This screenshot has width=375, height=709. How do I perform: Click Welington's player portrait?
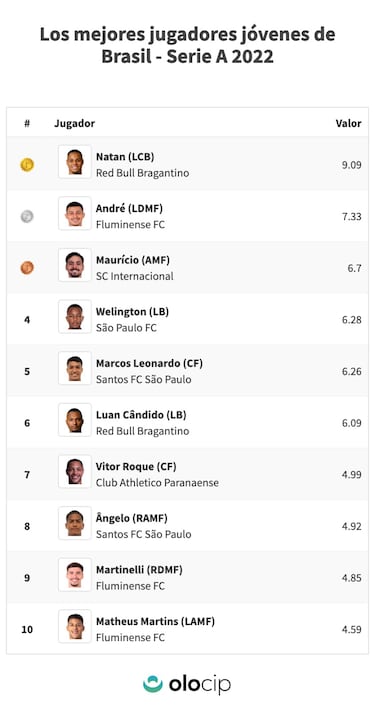[75, 317]
